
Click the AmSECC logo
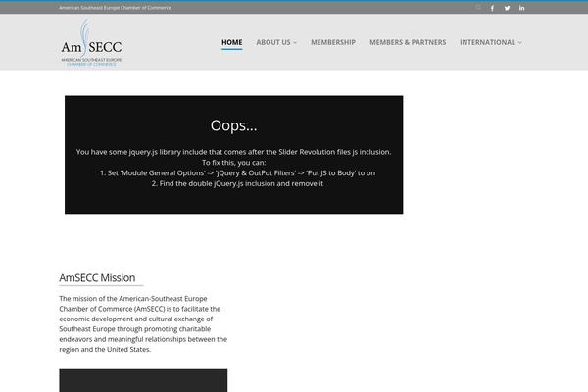coord(91,42)
